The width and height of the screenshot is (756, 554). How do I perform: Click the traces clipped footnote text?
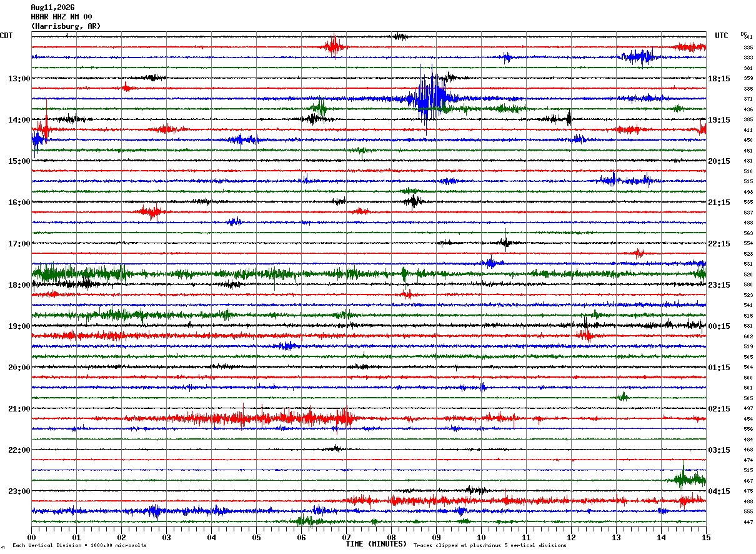tap(490, 545)
